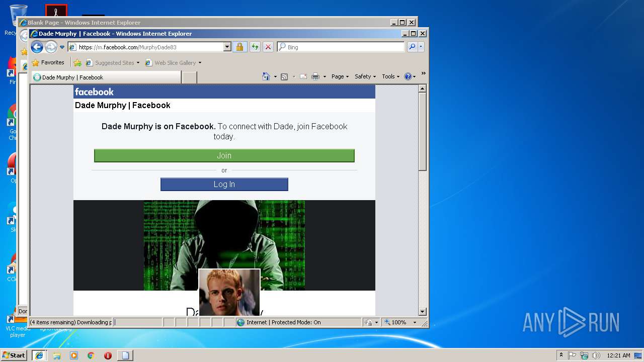Screen dimensions: 644x362
Task: Expand the Print dropdown arrow
Action: click(325, 77)
